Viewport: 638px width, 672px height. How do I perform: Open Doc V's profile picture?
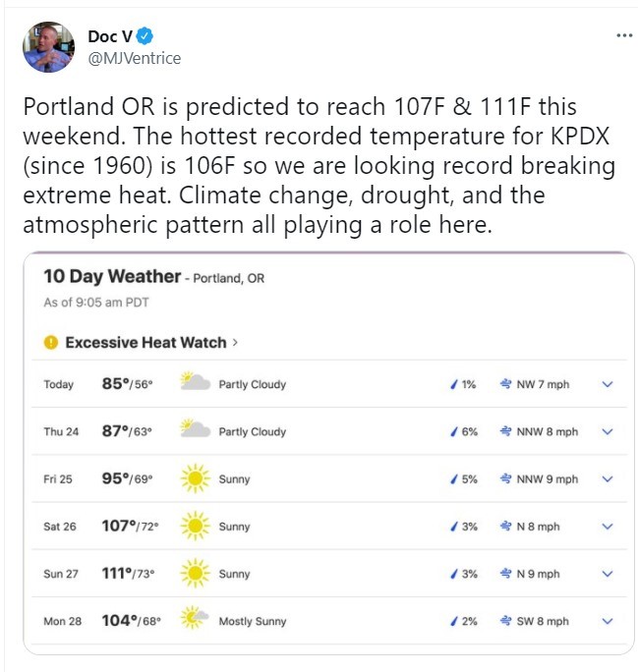tap(48, 47)
